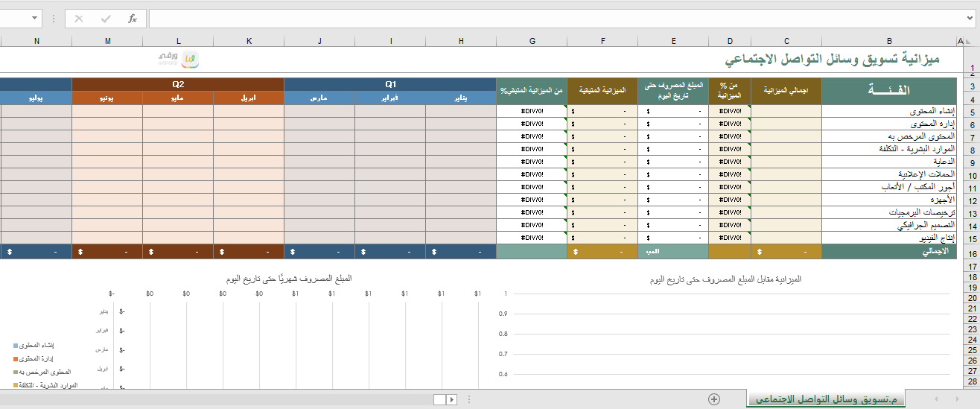Viewport: 980px width, 409px height.
Task: Click the horizontal scrollbar right arrow
Action: [451, 400]
